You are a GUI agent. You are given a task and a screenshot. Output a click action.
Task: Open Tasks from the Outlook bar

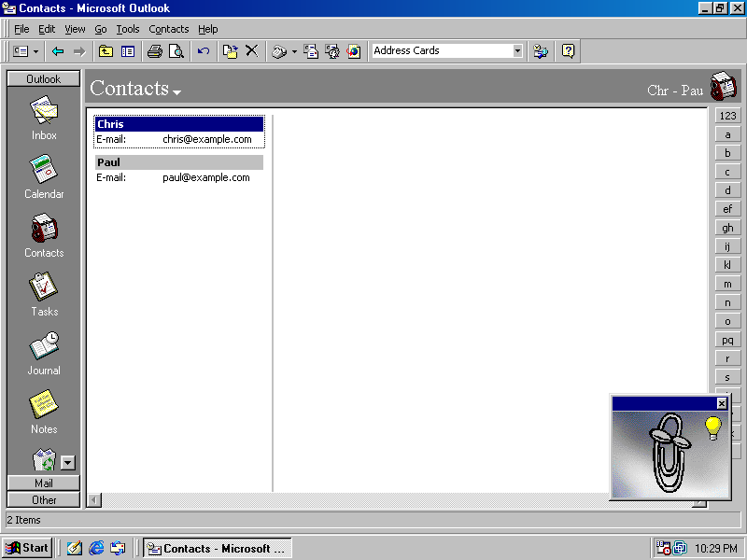point(44,294)
